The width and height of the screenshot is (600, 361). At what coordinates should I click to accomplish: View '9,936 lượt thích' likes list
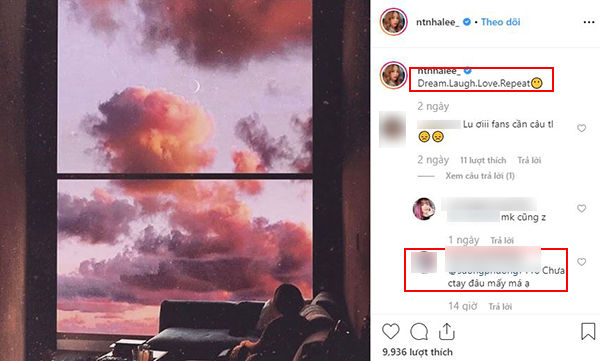click(x=417, y=352)
